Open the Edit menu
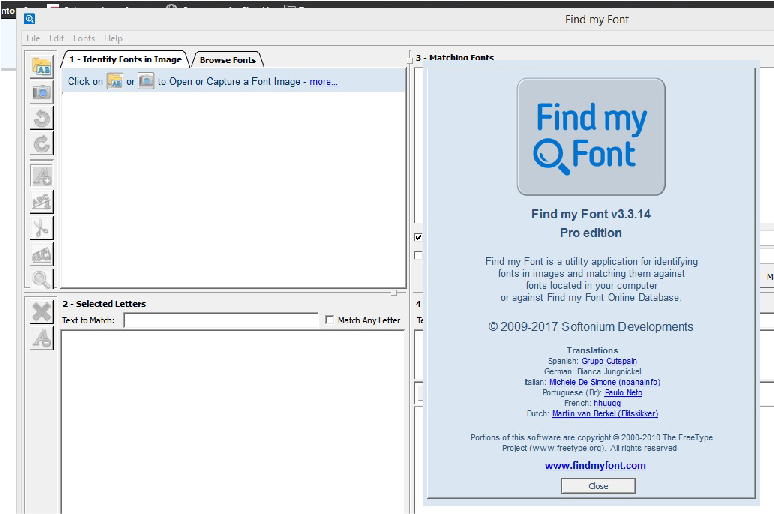This screenshot has height=514, width=774. tap(57, 38)
